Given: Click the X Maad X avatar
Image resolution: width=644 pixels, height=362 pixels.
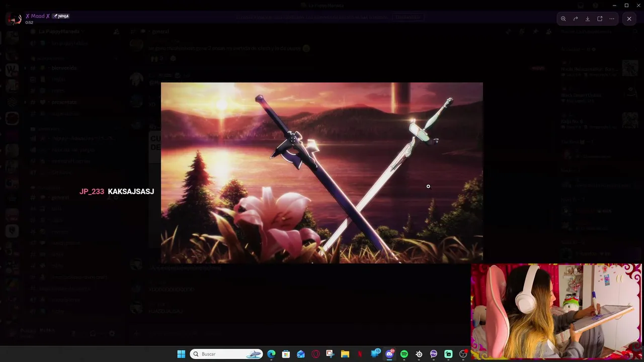Looking at the screenshot, I should click(14, 19).
